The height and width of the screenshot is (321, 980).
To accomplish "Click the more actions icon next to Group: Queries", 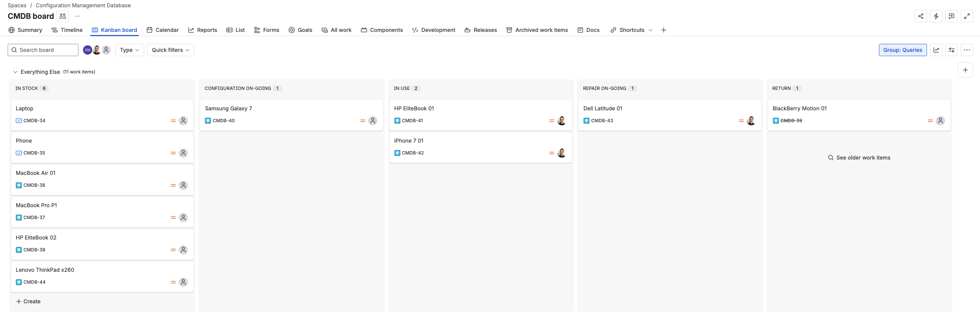I will pyautogui.click(x=967, y=50).
